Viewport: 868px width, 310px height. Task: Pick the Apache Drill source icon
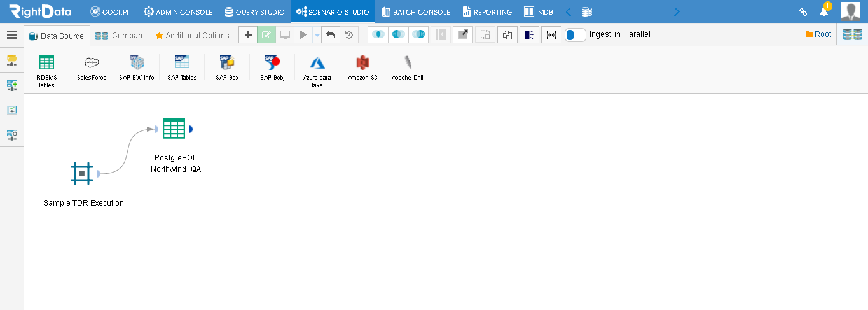(x=407, y=62)
